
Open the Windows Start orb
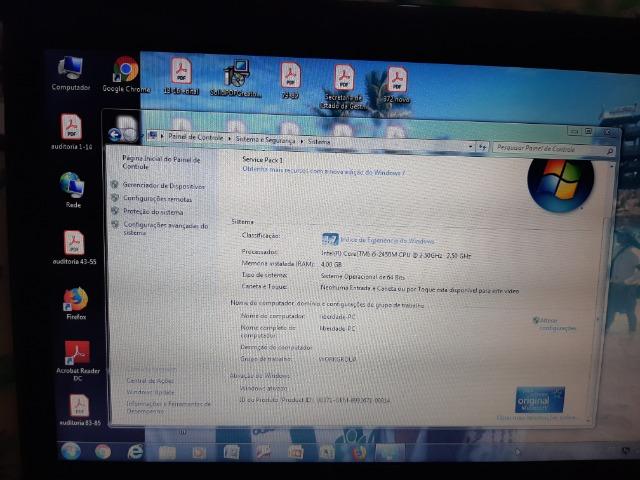coord(71,451)
